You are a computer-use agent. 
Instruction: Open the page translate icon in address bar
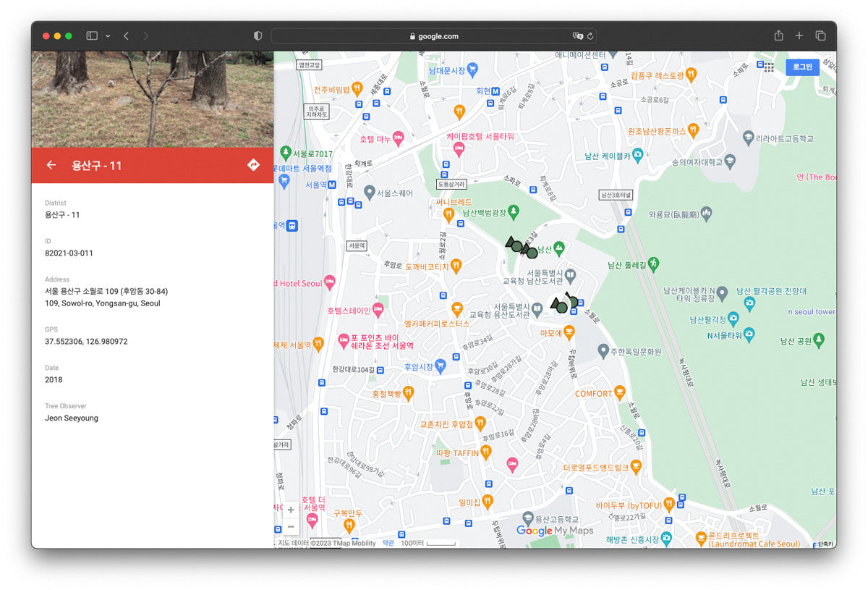click(577, 35)
